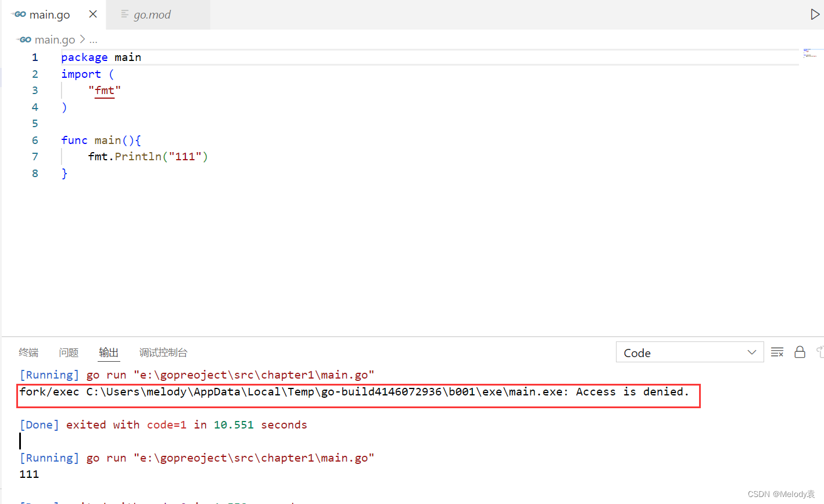
Task: Click the underlined "fmt" import string
Action: [105, 91]
